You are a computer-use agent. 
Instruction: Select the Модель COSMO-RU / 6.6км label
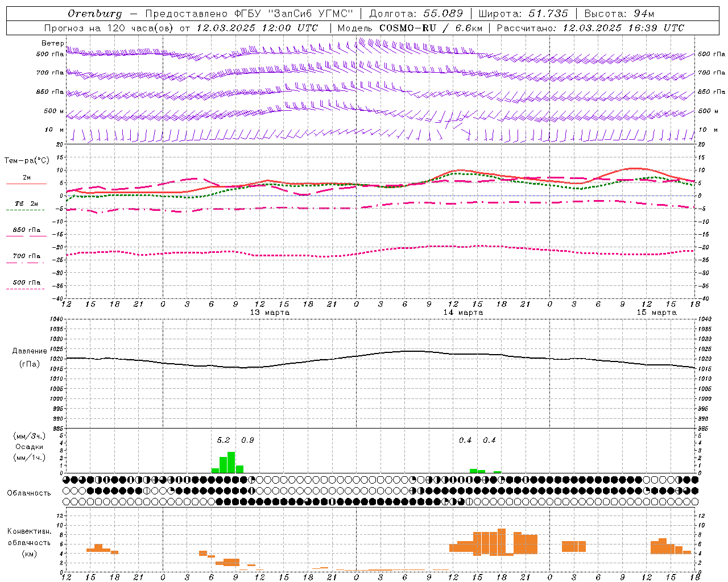click(409, 28)
